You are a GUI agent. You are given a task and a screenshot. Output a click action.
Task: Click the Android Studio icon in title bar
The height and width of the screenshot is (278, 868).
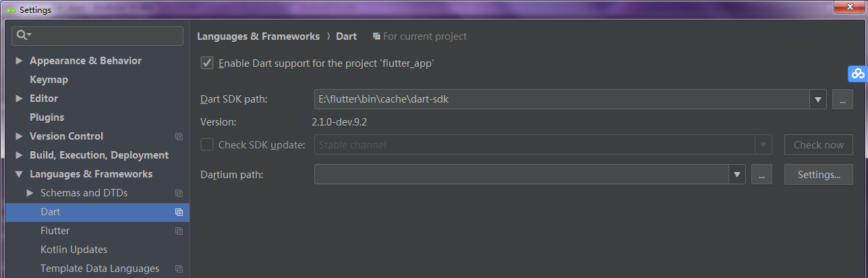(x=11, y=10)
